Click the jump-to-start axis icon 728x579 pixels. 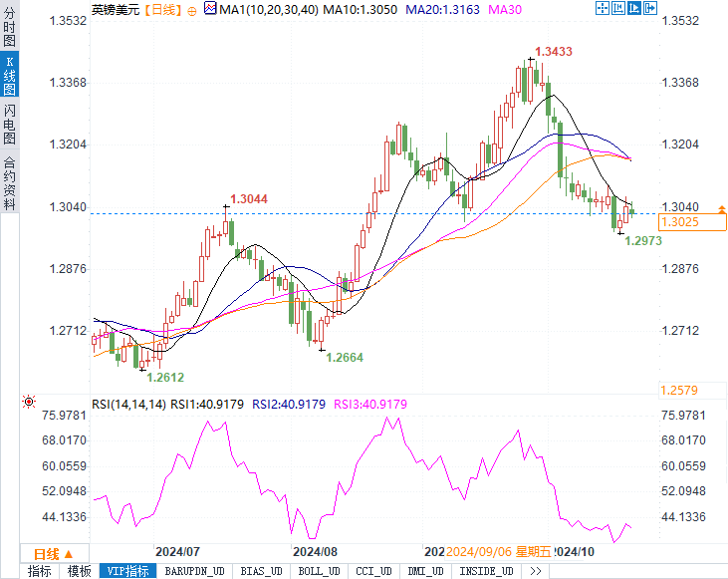(618, 8)
